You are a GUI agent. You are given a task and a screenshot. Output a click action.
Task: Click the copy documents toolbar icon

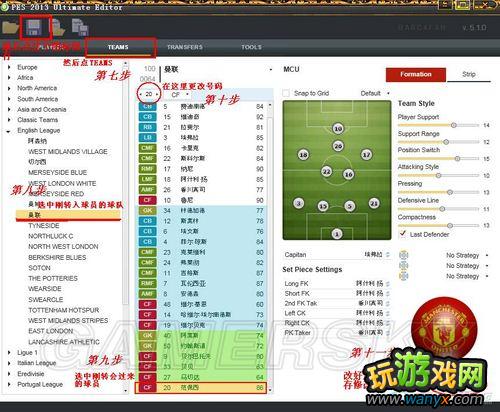click(x=80, y=27)
